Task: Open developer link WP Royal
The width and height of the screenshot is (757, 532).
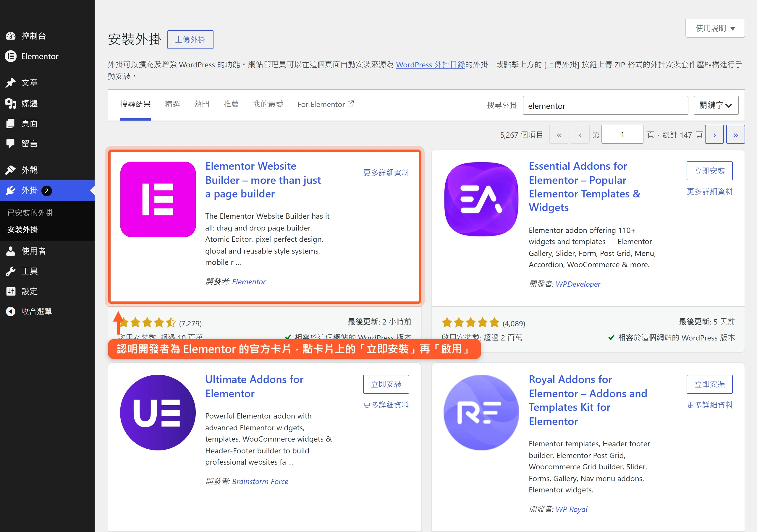Action: (571, 509)
